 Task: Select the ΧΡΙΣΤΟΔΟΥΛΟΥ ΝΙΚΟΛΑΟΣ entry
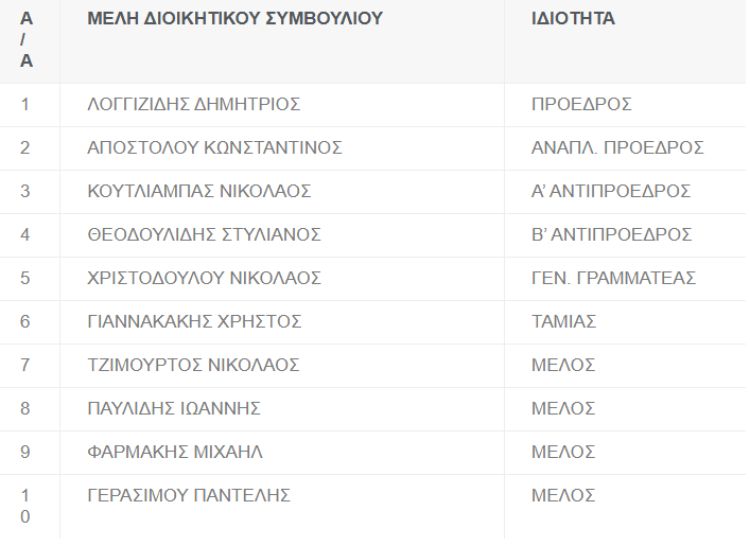pos(204,278)
